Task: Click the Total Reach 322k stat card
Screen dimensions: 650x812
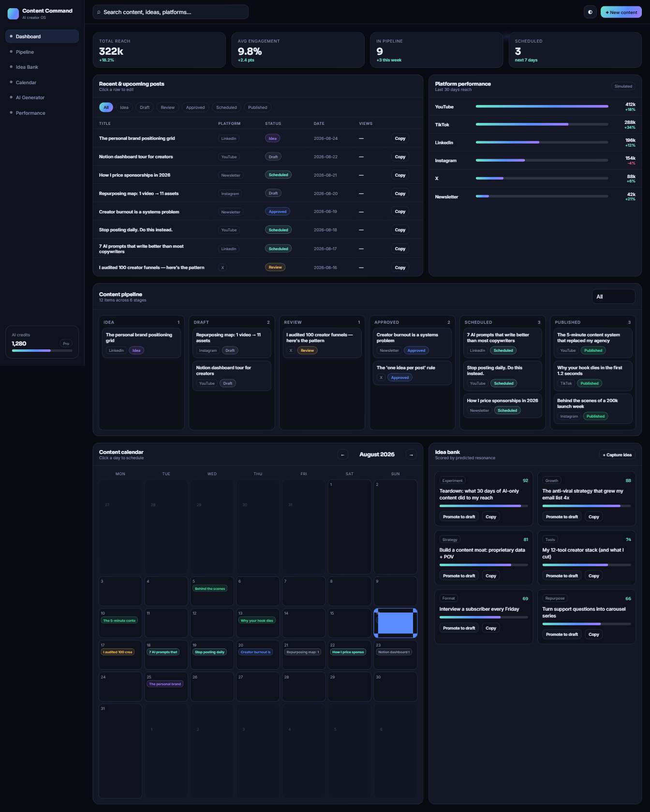Action: pyautogui.click(x=159, y=50)
